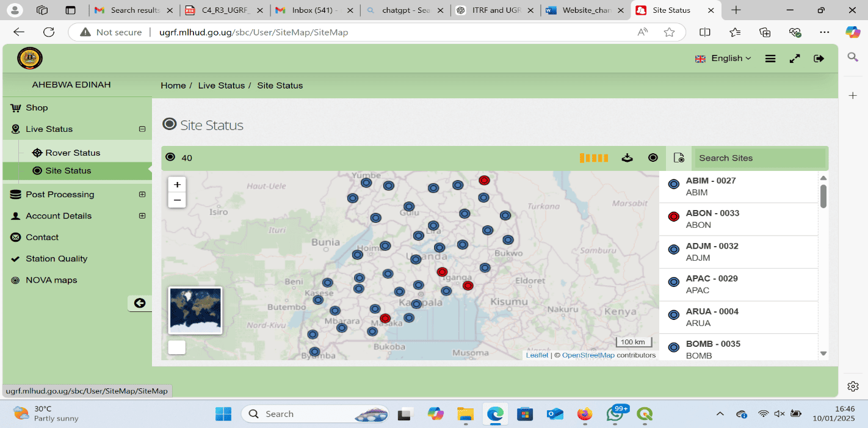This screenshot has height=428, width=868.
Task: Zoom out on the map
Action: point(177,200)
